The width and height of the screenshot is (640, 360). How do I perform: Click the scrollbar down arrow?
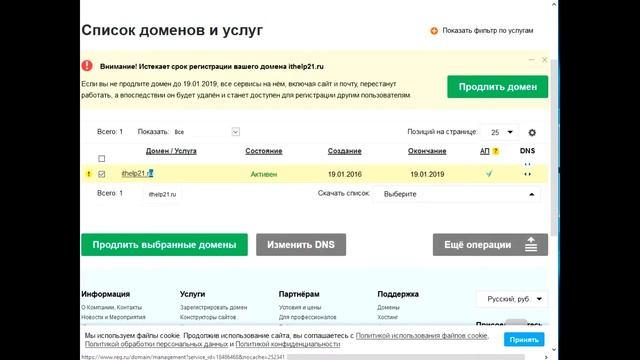[x=554, y=350]
